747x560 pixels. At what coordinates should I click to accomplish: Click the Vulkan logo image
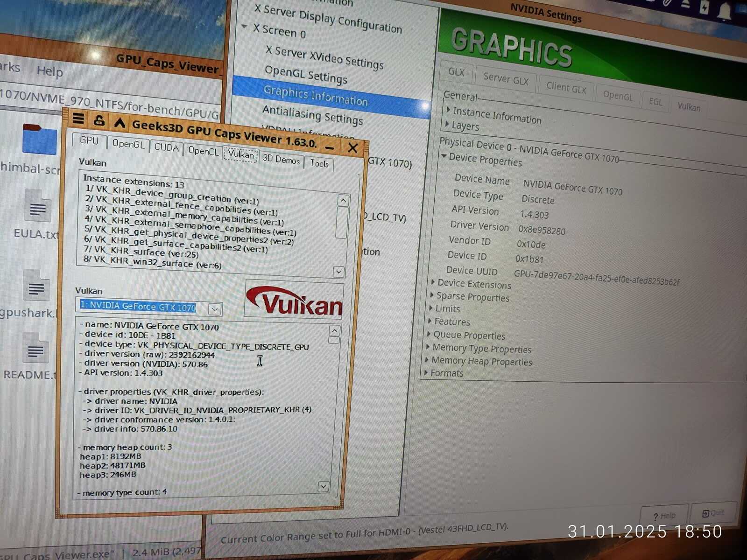pyautogui.click(x=294, y=299)
